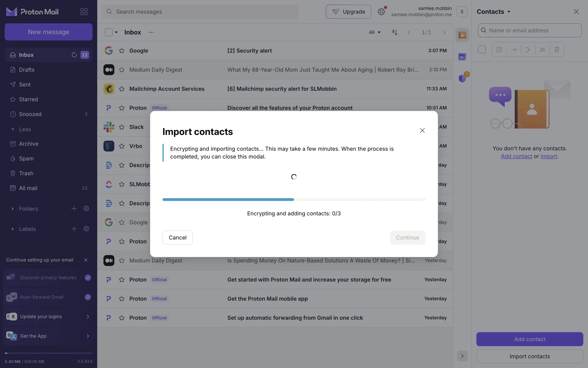The image size is (588, 368).
Task: Click the import progress bar
Action: point(294,200)
